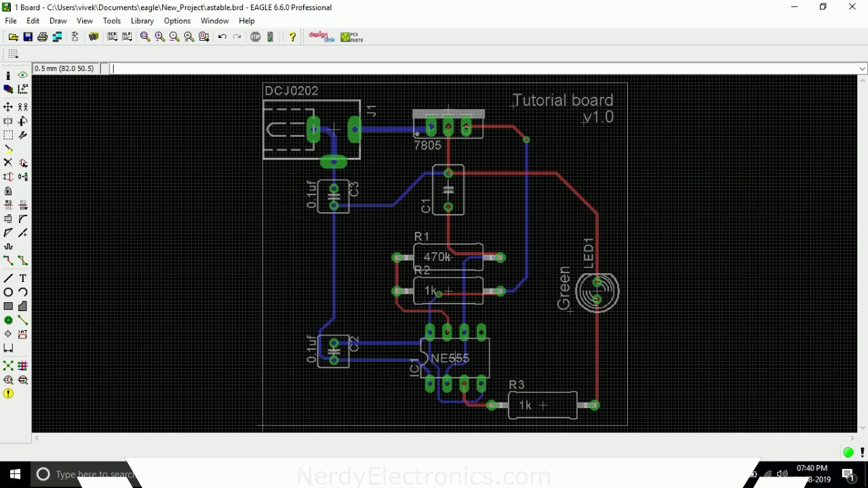Open the Window menu
Screen dimensions: 868x488
click(x=215, y=21)
